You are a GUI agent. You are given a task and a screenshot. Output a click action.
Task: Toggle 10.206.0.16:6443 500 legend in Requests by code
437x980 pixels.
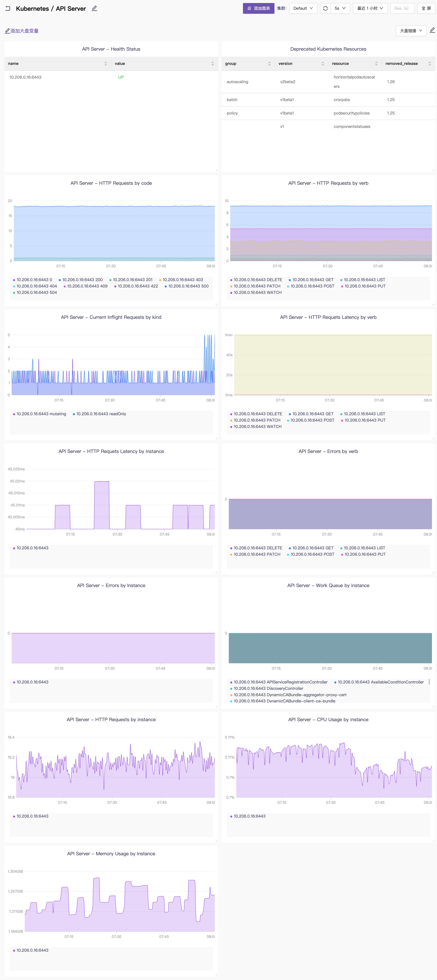point(186,286)
